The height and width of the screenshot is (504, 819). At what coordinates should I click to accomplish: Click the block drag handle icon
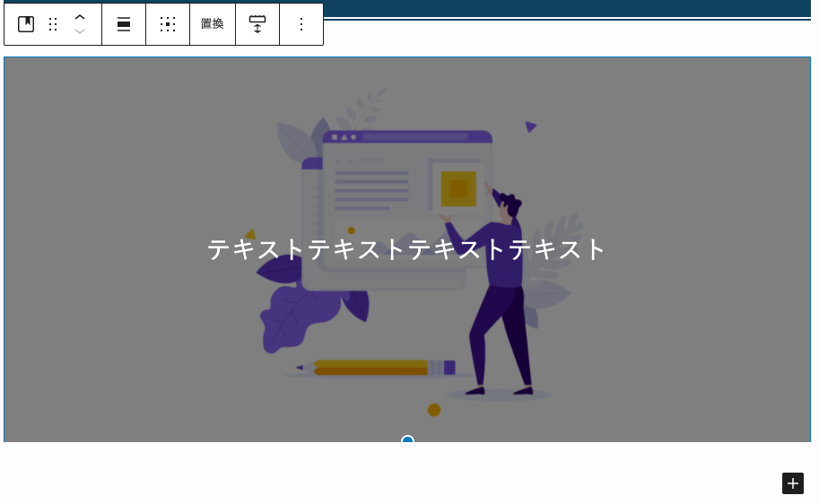[x=53, y=24]
